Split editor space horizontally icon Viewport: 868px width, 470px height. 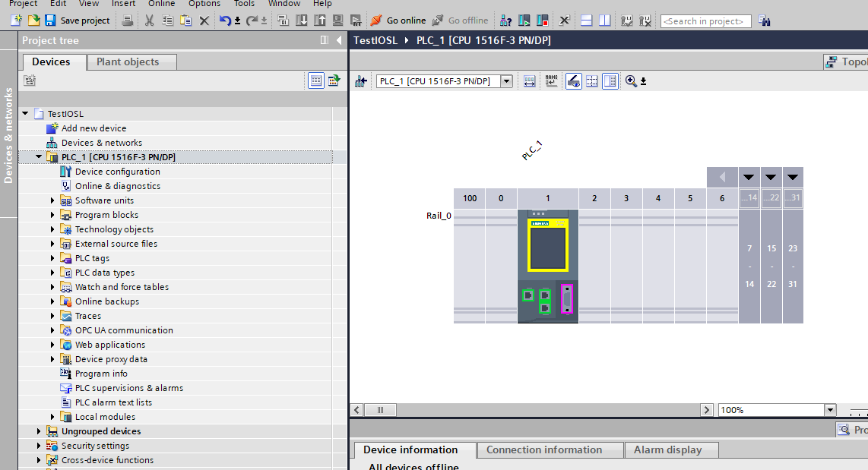[586, 21]
